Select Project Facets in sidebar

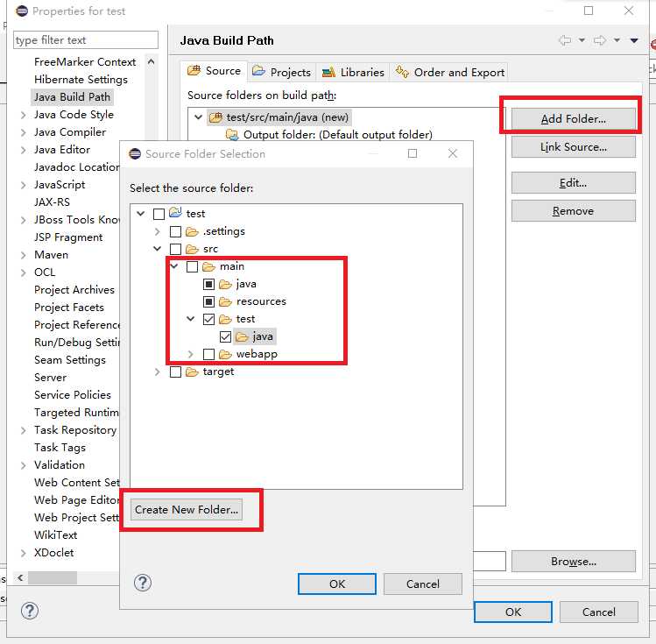[x=69, y=308]
